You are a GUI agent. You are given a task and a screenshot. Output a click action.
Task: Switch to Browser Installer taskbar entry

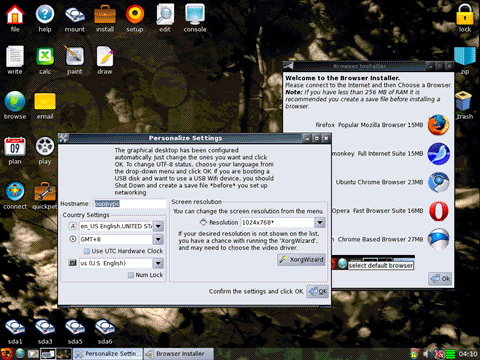click(x=179, y=354)
